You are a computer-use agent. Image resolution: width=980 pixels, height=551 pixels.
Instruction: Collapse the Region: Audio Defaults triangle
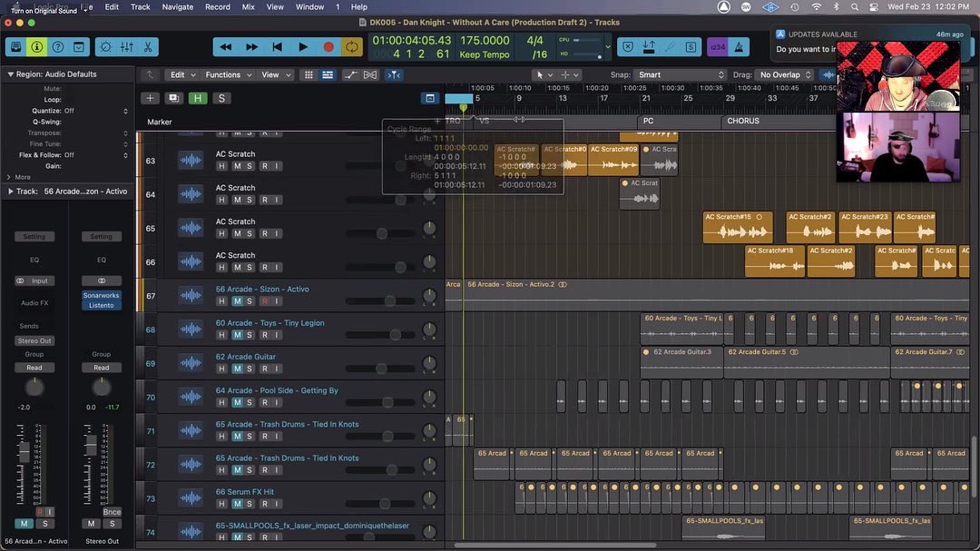(10, 74)
